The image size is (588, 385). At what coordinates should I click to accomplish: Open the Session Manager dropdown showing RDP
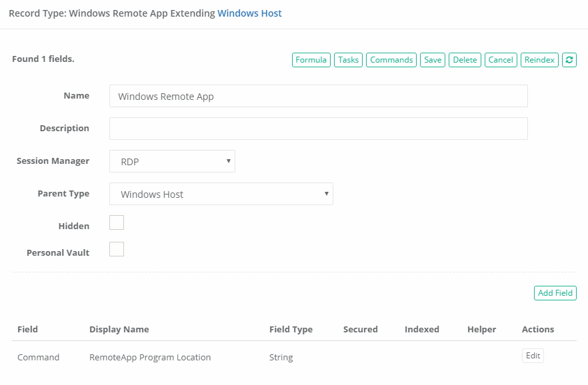click(171, 161)
